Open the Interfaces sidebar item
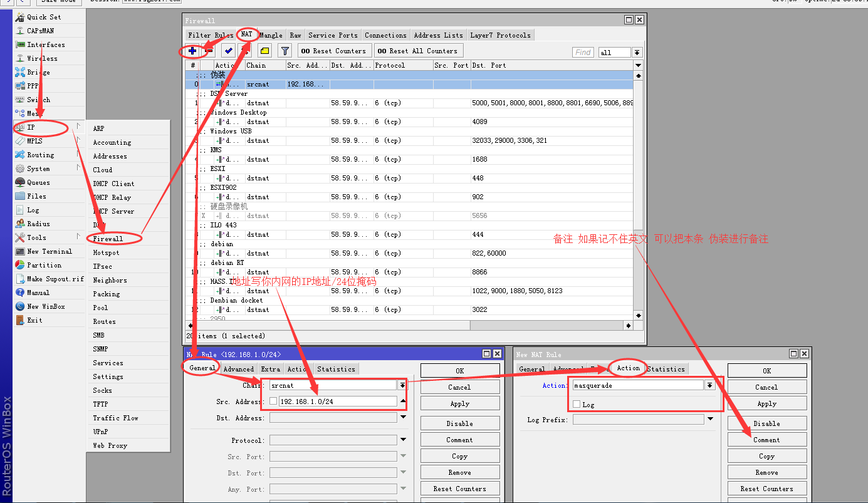The width and height of the screenshot is (868, 503). (46, 44)
